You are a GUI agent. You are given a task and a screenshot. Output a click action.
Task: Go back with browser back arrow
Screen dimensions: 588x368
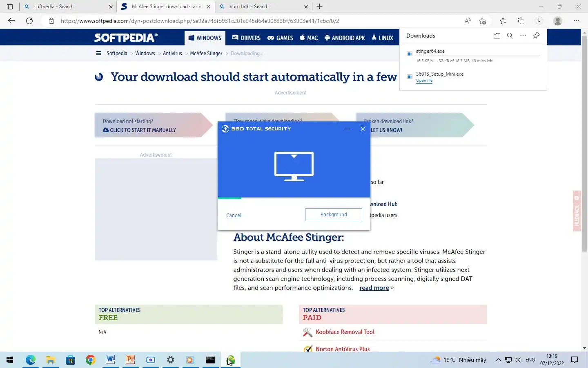pos(11,21)
